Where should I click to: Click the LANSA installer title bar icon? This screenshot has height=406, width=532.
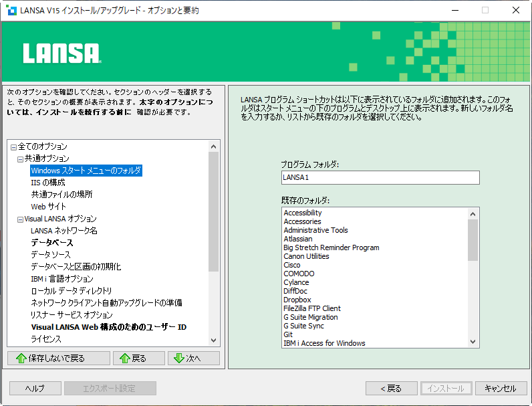pyautogui.click(x=11, y=10)
